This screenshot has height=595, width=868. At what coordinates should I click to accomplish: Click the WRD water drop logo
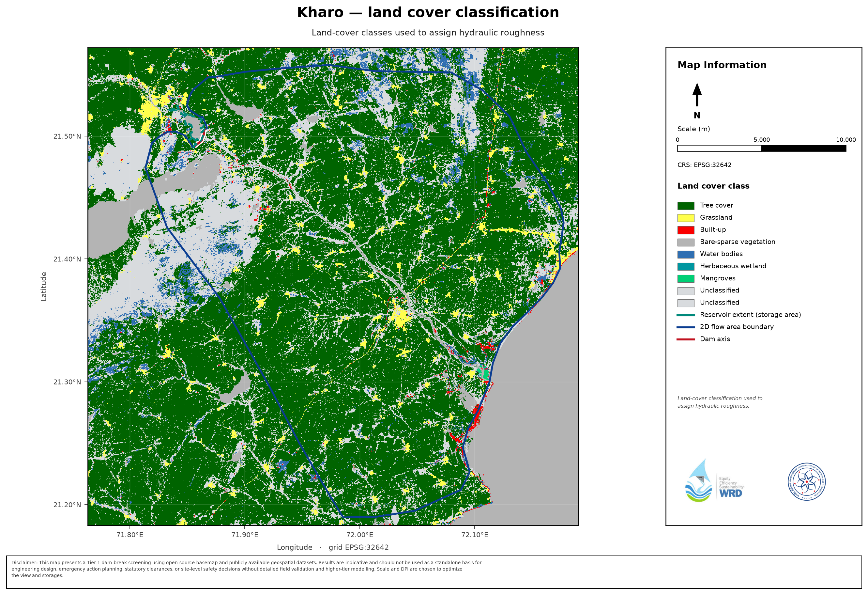coord(698,481)
